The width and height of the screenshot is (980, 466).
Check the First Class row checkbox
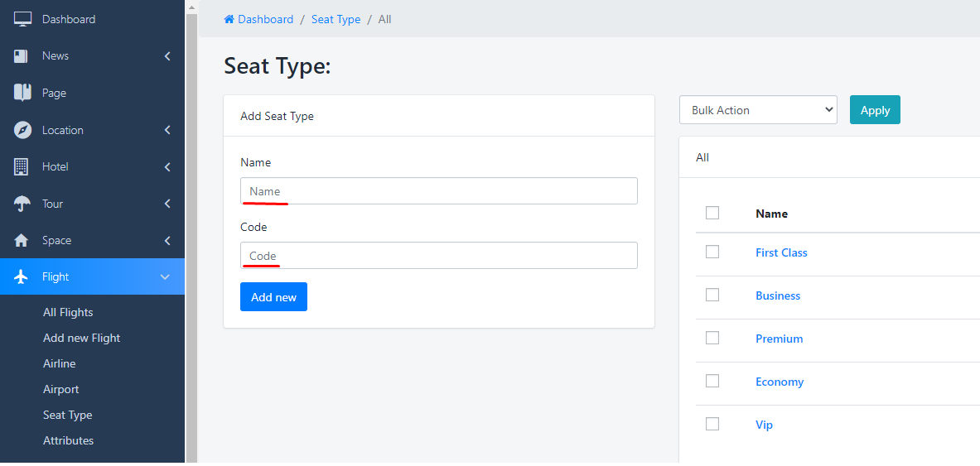pos(712,252)
